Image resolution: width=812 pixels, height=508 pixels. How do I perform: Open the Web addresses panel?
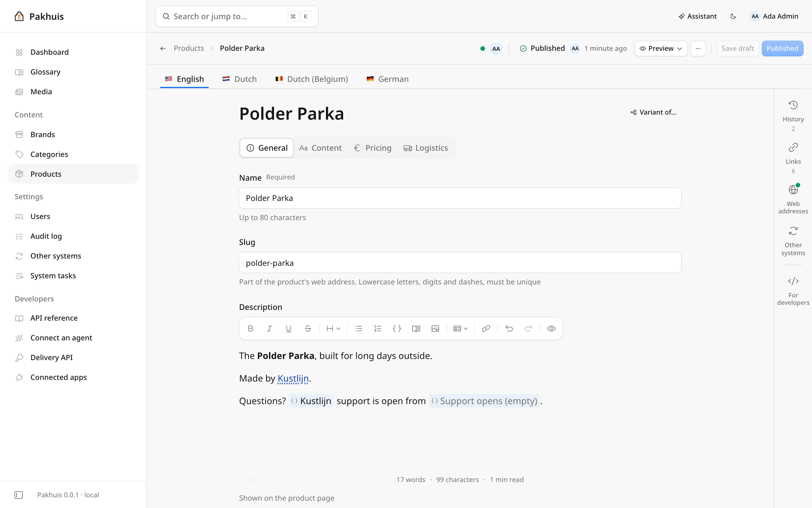(793, 199)
